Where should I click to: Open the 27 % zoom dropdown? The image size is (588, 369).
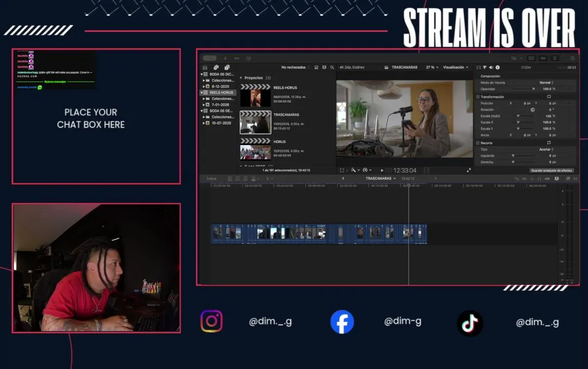click(432, 68)
